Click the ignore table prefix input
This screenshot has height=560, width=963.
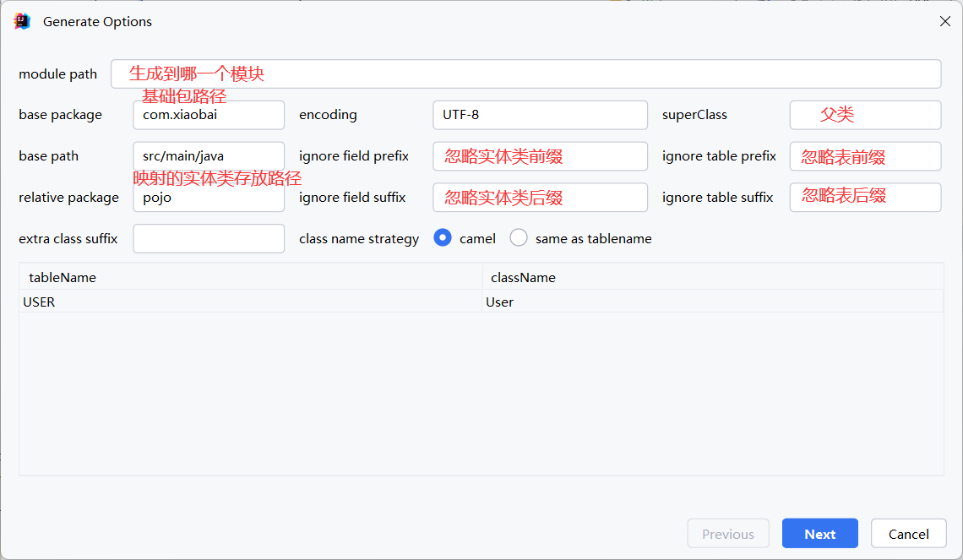click(x=865, y=156)
